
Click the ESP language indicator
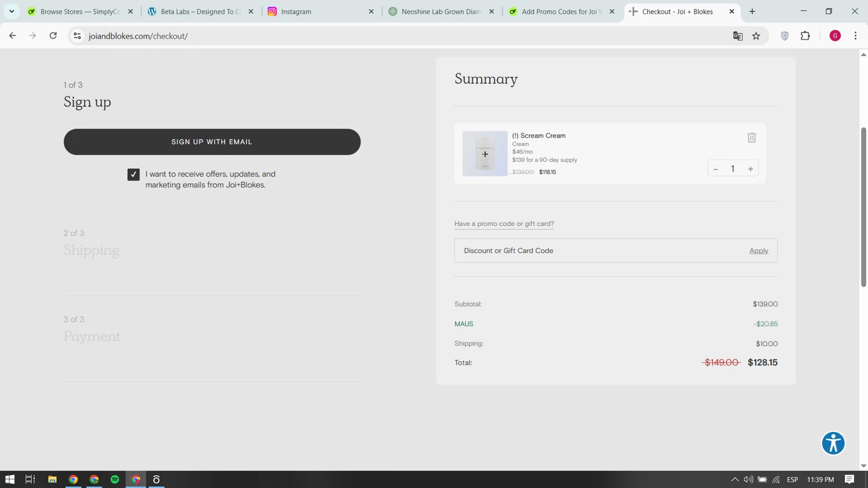[x=793, y=479]
